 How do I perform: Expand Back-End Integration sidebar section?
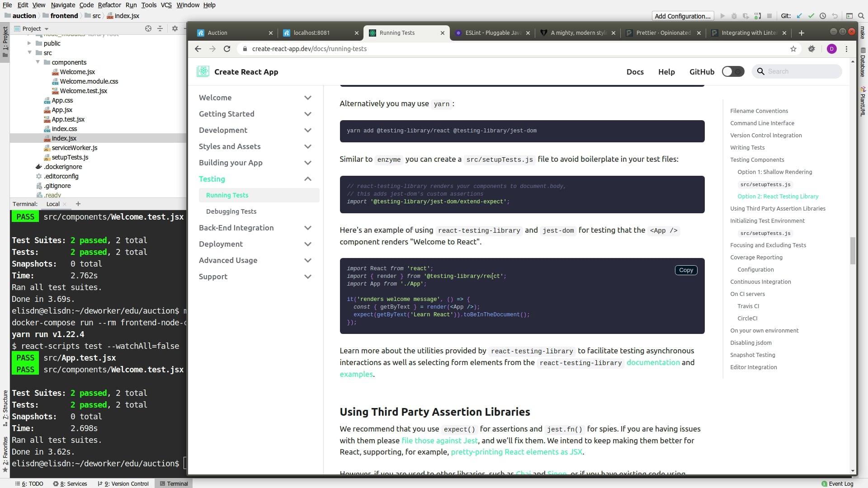pos(308,228)
